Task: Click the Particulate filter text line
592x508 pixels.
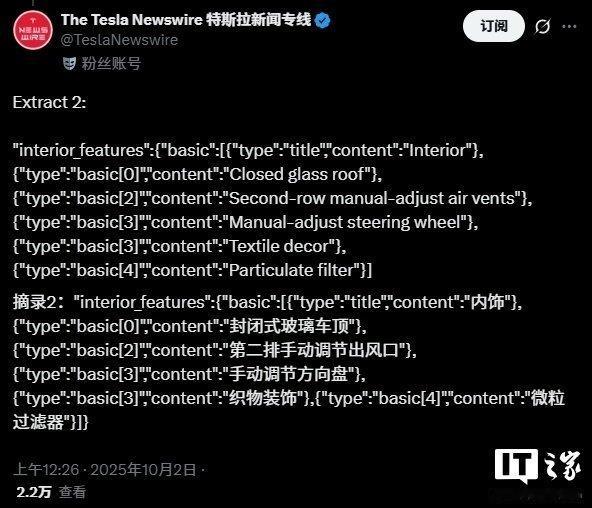Action: [193, 270]
